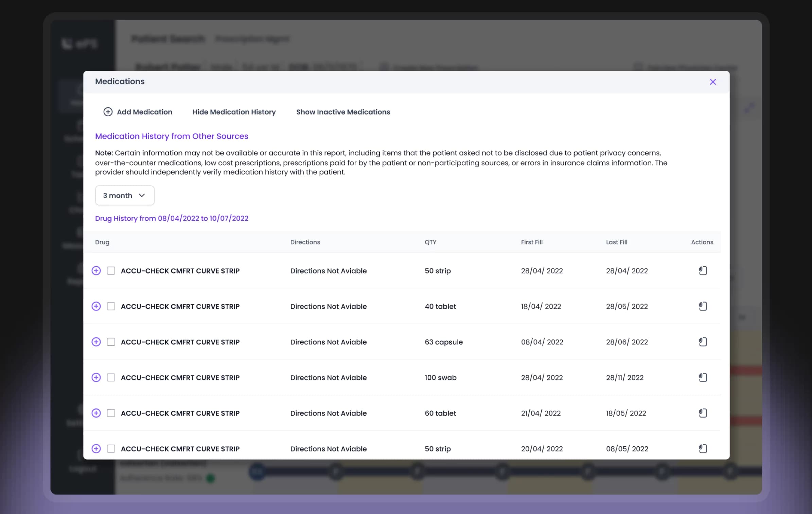This screenshot has height=514, width=812.
Task: Click Show Inactive Medications
Action: click(x=343, y=112)
